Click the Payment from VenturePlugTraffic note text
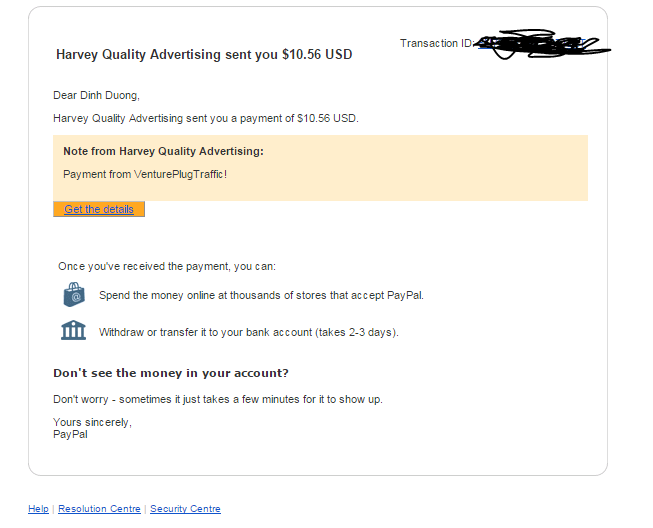 coord(145,174)
